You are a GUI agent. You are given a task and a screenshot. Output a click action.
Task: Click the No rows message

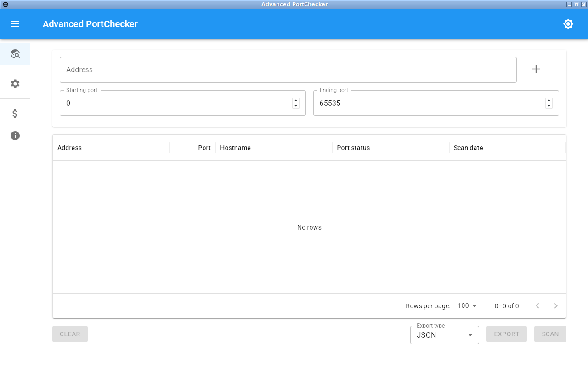tap(309, 227)
